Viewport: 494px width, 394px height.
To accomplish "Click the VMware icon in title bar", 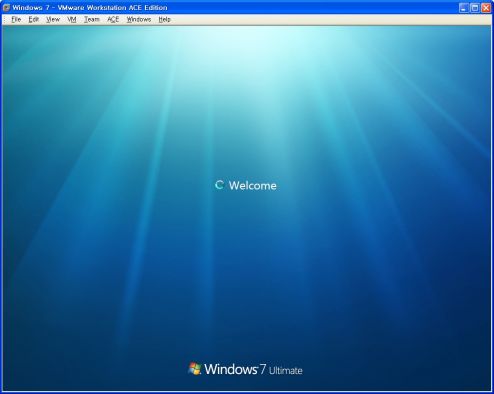I will (6, 8).
